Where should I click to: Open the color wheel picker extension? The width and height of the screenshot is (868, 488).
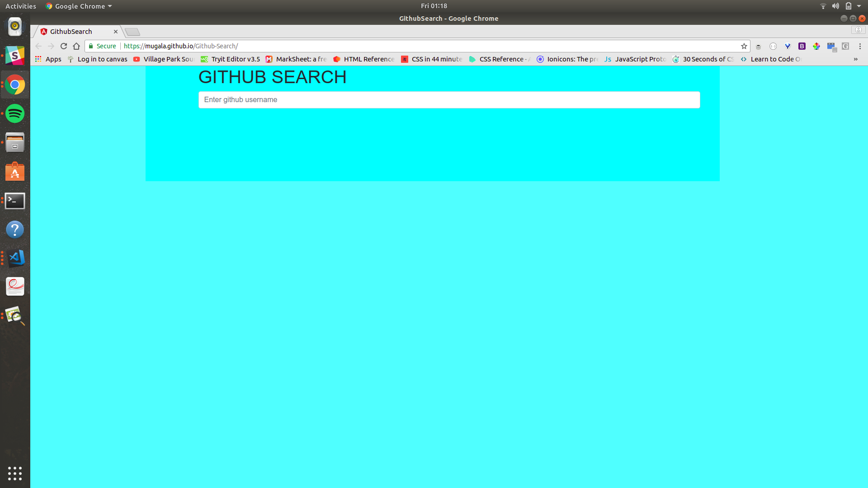pyautogui.click(x=816, y=46)
